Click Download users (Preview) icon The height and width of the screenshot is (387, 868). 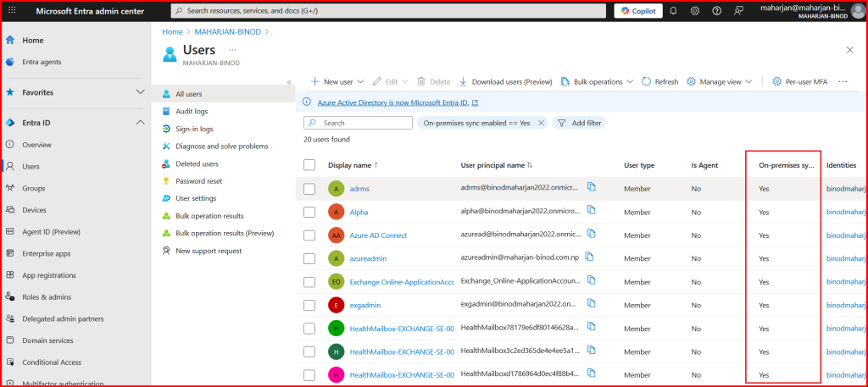point(464,82)
